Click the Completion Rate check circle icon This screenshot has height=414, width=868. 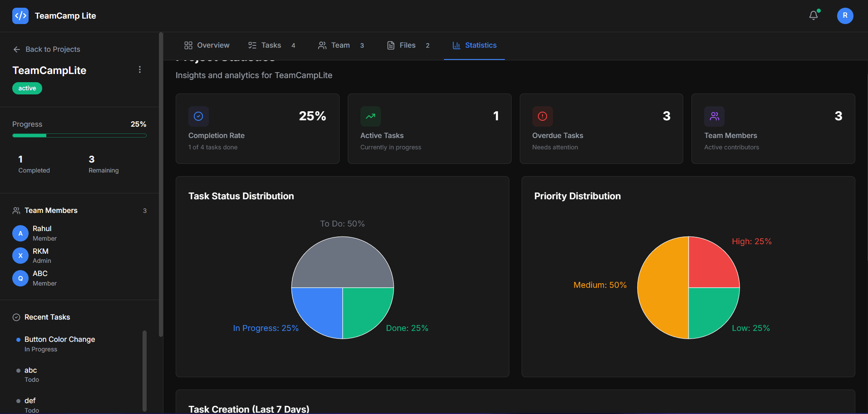[198, 116]
